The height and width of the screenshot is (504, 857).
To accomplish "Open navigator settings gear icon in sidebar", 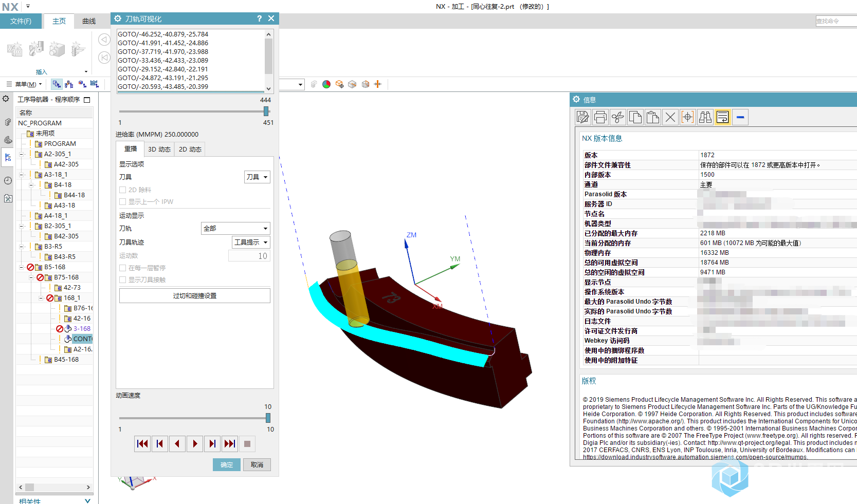I will 6,99.
